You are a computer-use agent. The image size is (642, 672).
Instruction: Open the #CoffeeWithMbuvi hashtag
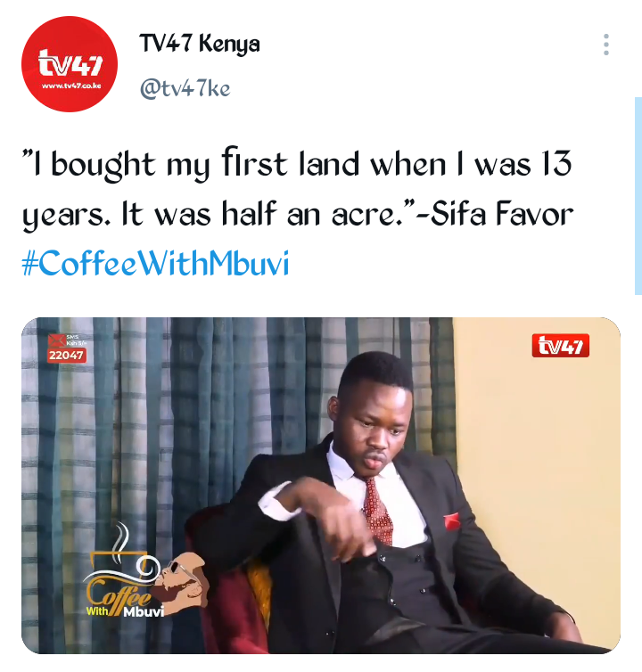[x=155, y=263]
